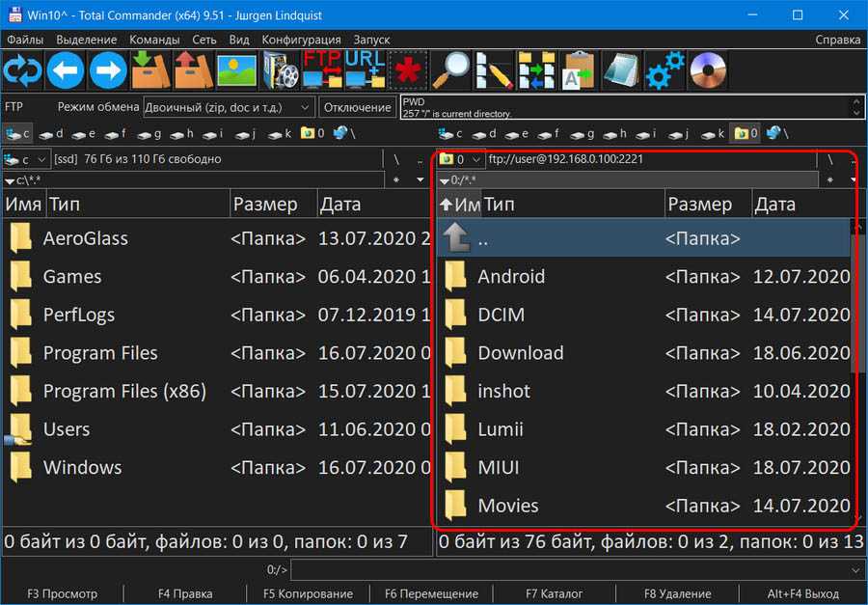Click the synchronize directories icon
Viewport: 868px width, 605px height.
pos(536,70)
